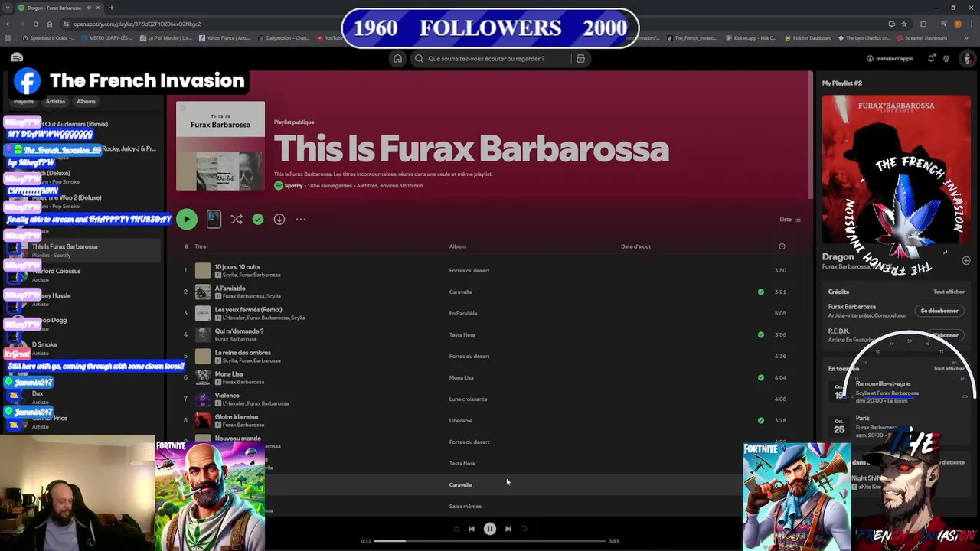
Task: Skip to the next track
Action: [x=508, y=529]
